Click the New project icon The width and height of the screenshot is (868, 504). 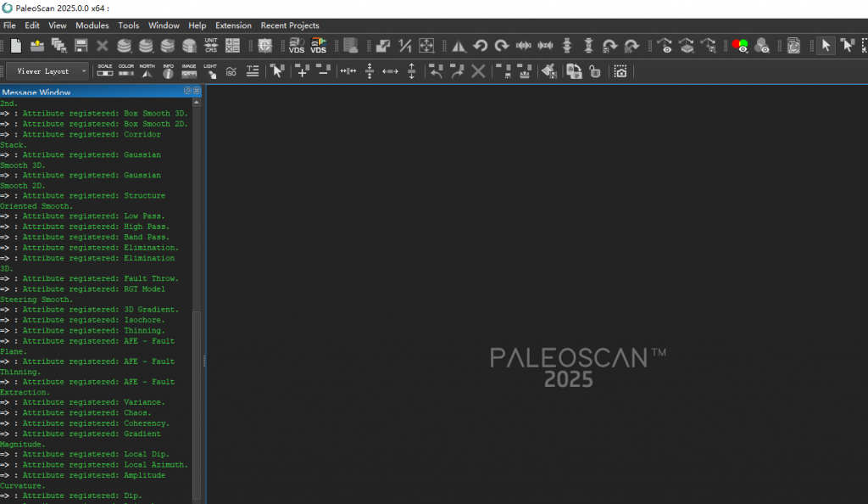[16, 46]
